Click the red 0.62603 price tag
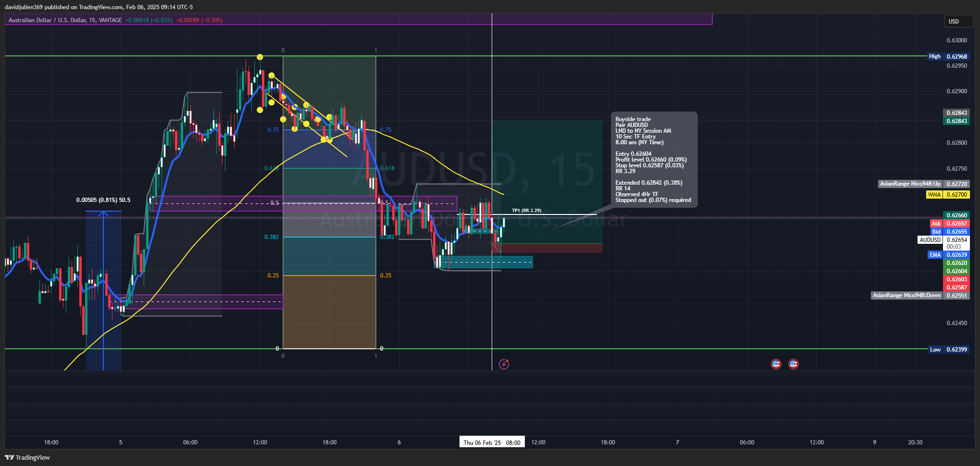This screenshot has width=980, height=466. (x=956, y=279)
